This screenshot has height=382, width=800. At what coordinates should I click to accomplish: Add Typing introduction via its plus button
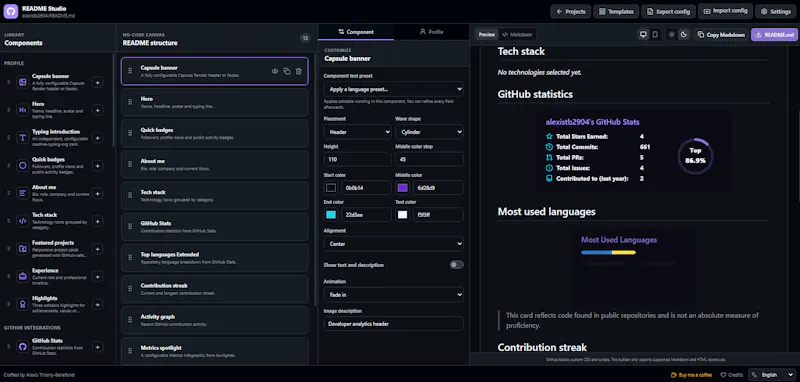coord(97,138)
